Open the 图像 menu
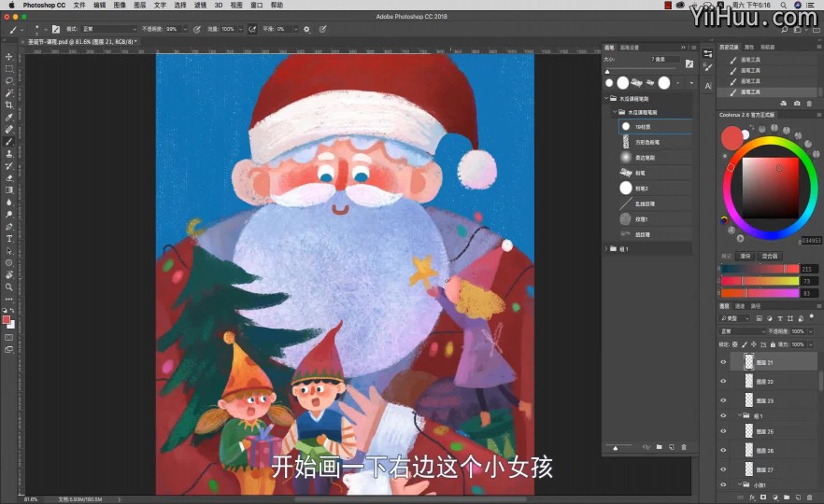824x504 pixels. pyautogui.click(x=120, y=5)
